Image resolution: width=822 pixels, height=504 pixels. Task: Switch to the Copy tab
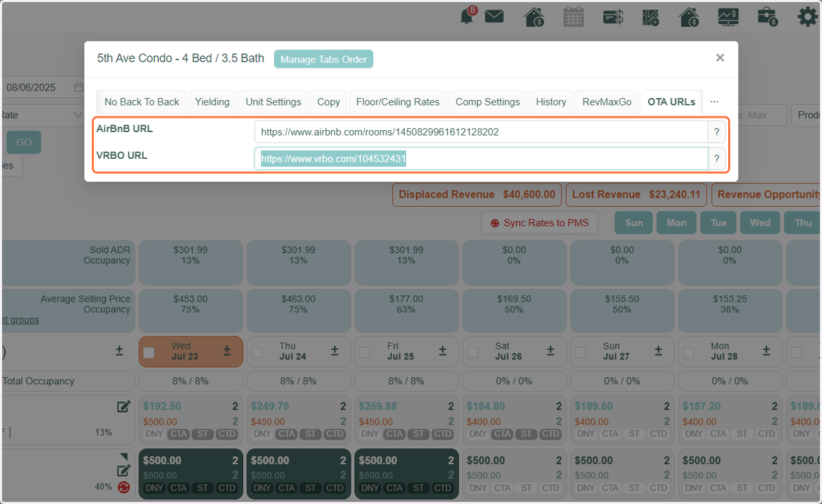[329, 101]
